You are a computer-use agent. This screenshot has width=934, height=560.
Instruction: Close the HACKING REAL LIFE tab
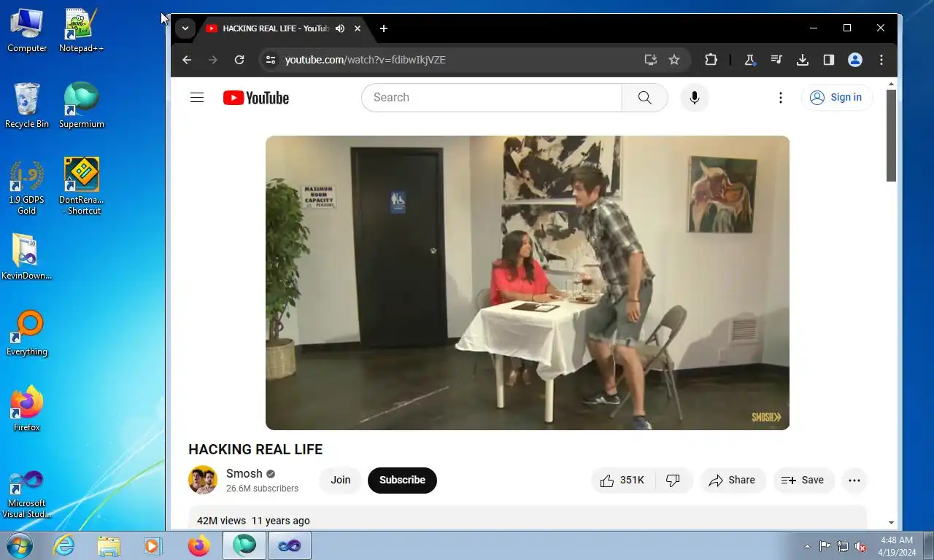358,28
